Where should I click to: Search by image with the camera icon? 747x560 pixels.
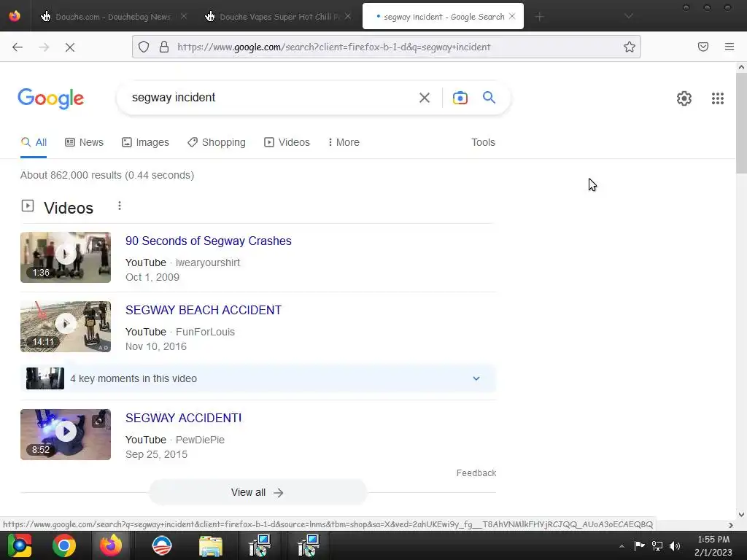pos(460,98)
